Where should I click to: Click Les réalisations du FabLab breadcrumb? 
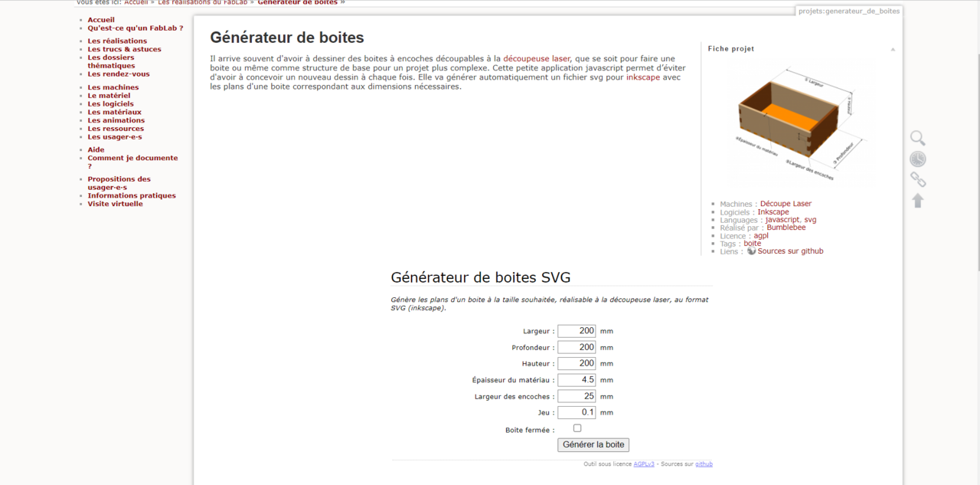click(203, 2)
